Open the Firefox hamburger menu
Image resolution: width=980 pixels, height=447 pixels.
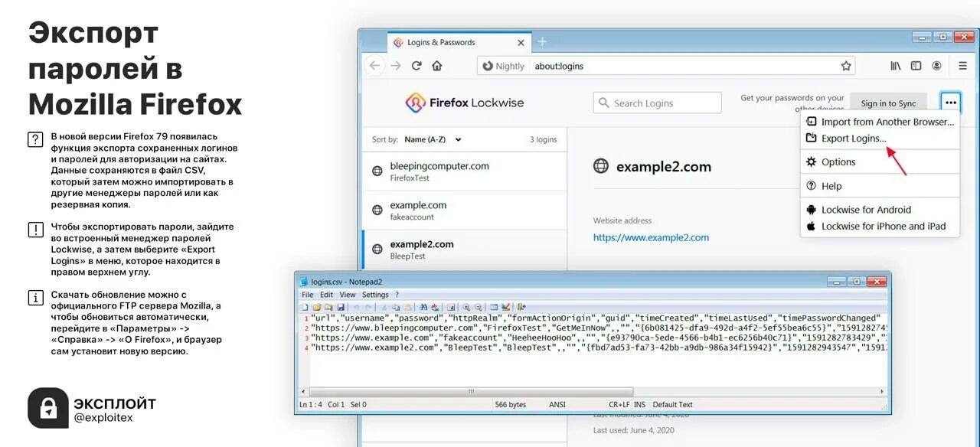click(x=962, y=66)
